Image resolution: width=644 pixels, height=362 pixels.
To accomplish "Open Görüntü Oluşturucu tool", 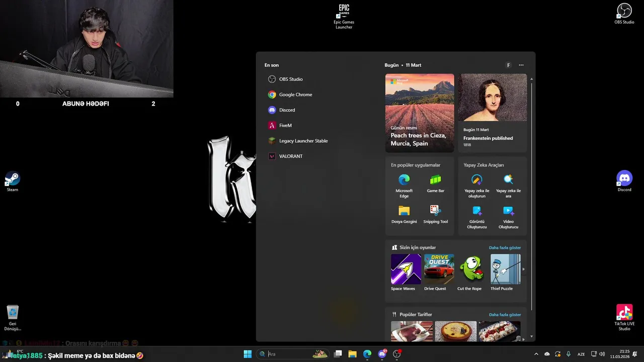I will coord(477,217).
